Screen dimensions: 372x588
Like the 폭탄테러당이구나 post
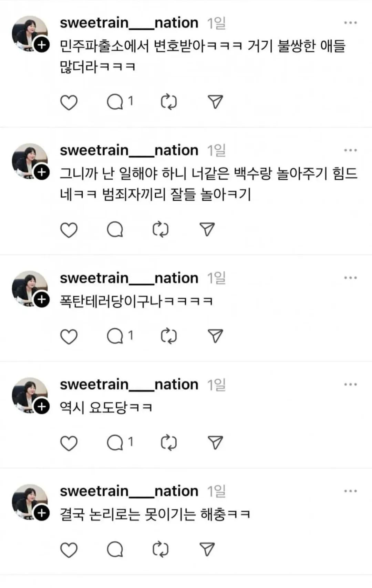click(x=69, y=337)
